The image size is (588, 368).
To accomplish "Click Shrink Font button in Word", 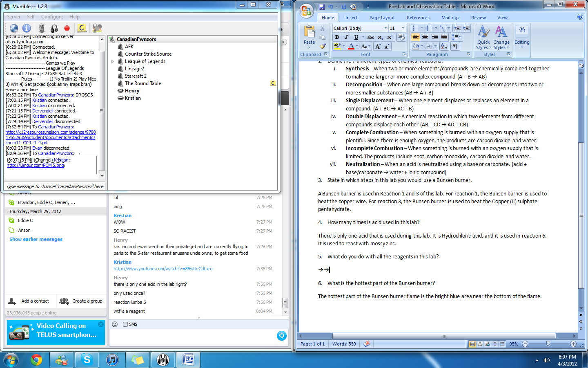I will [x=387, y=46].
